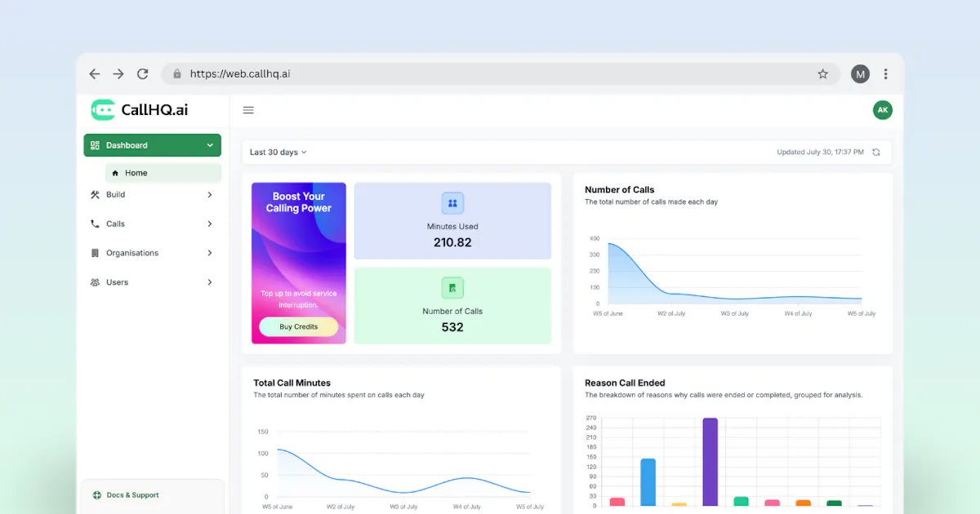
Task: Click the browser forward arrow
Action: point(118,73)
